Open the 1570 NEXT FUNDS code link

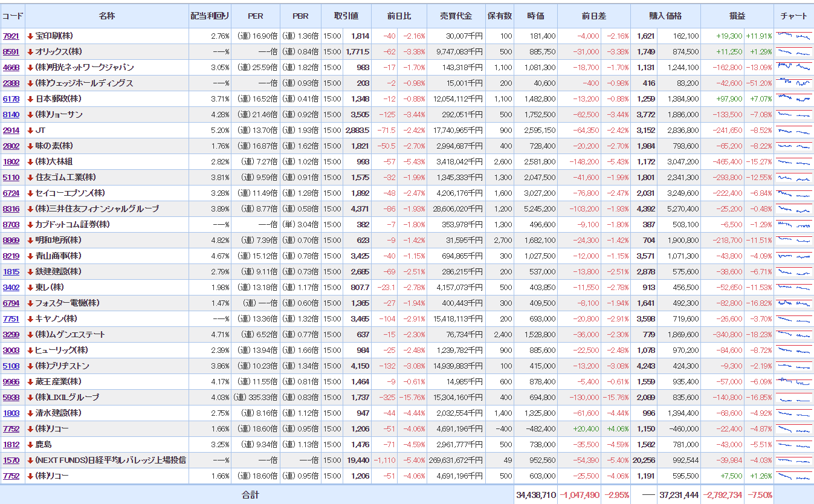(11, 460)
